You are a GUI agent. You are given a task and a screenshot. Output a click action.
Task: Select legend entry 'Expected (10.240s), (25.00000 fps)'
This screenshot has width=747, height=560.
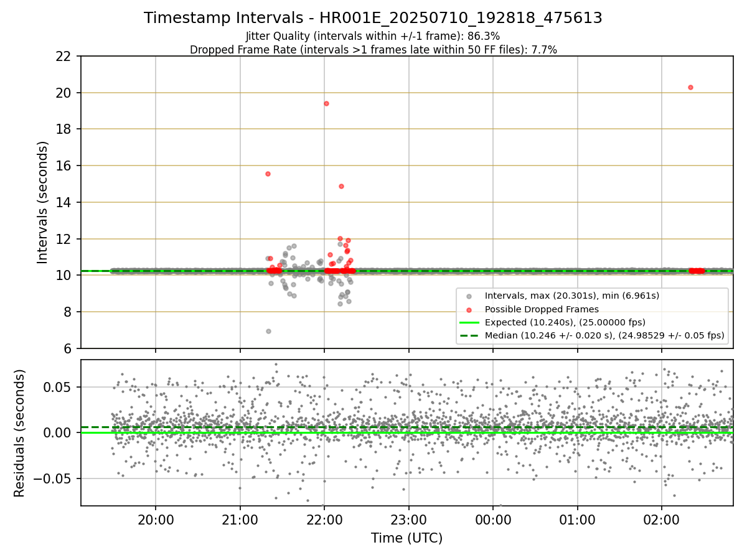coord(565,322)
